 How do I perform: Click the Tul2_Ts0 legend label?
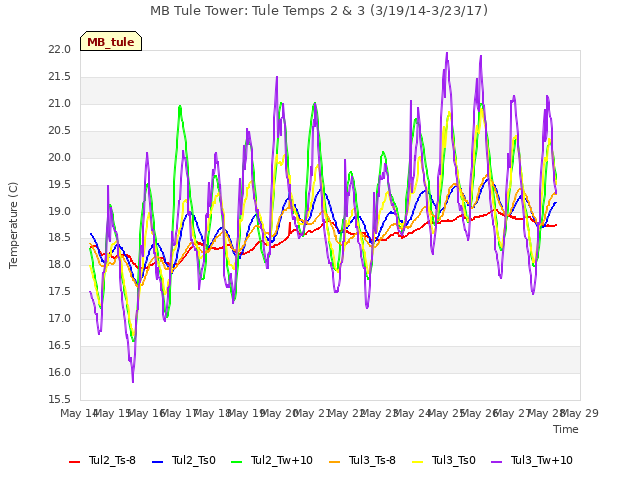coord(193,460)
